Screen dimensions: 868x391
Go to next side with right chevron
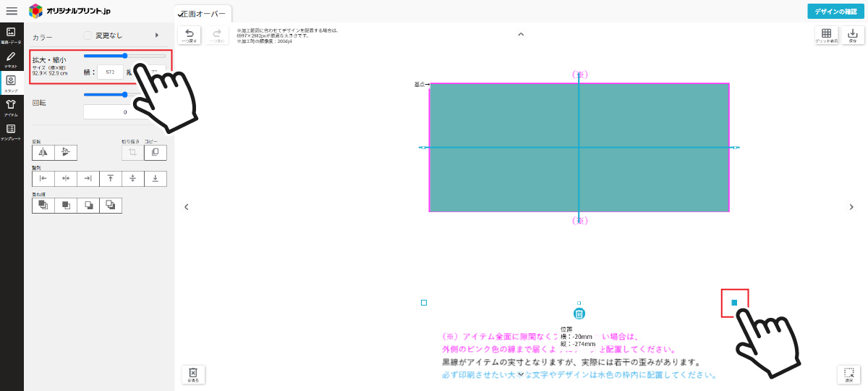(x=851, y=207)
